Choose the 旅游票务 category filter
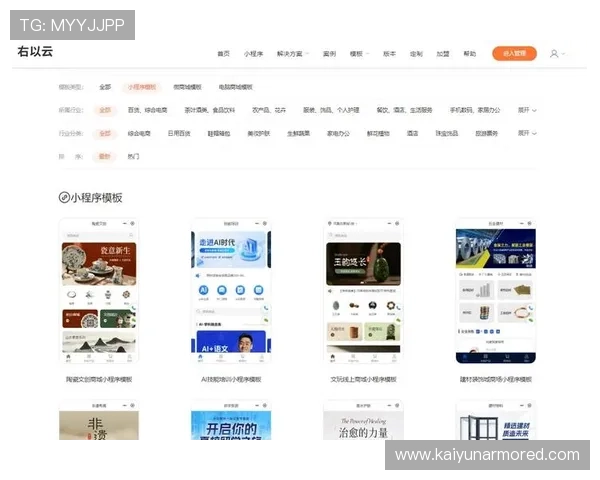Image resolution: width=600 pixels, height=480 pixels. pyautogui.click(x=487, y=134)
